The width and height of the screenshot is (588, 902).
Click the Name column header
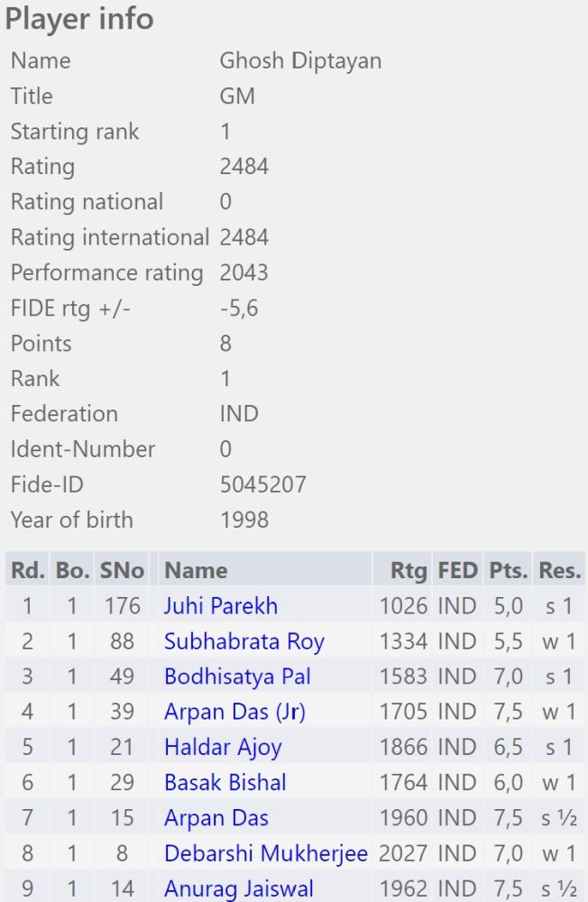click(196, 570)
